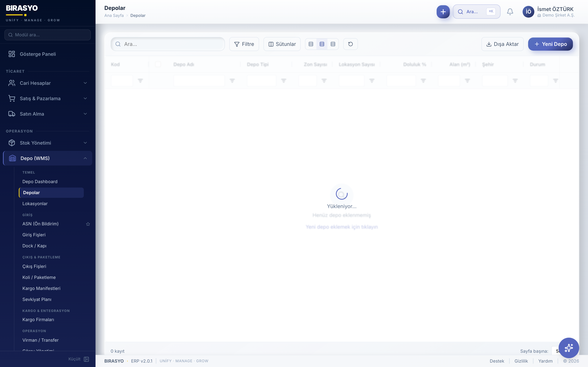The height and width of the screenshot is (367, 588).
Task: Collapse the Depo (WMS) menu
Action: (x=85, y=158)
